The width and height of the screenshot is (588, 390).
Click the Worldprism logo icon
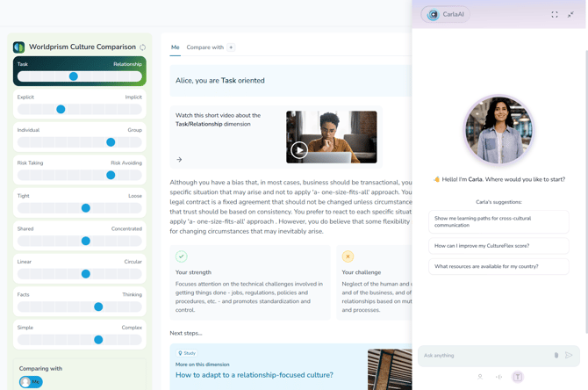click(19, 47)
